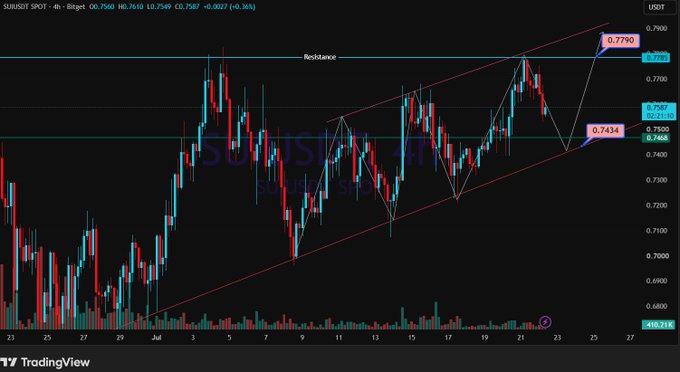Click the 0.6800 price axis label
This screenshot has height=372, width=680.
(x=657, y=306)
